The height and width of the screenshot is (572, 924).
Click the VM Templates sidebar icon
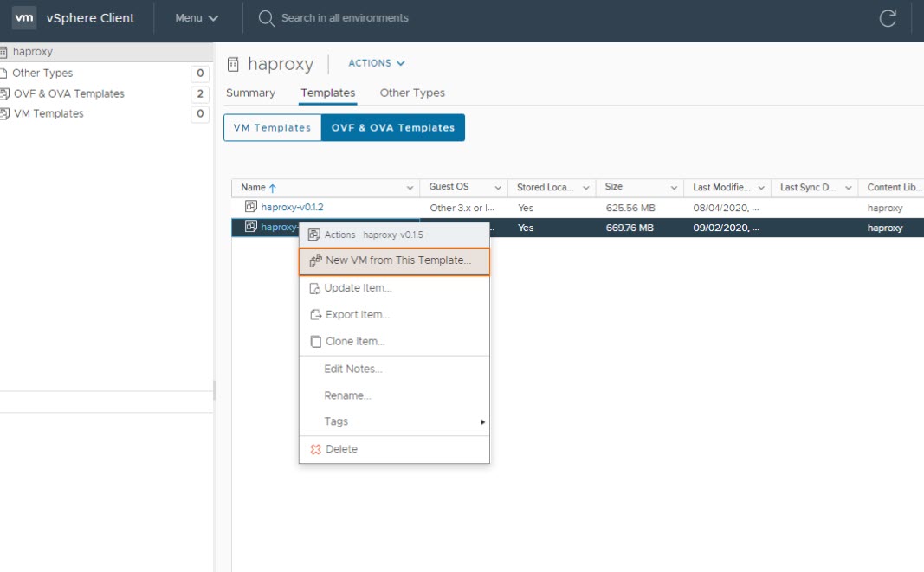[4, 113]
